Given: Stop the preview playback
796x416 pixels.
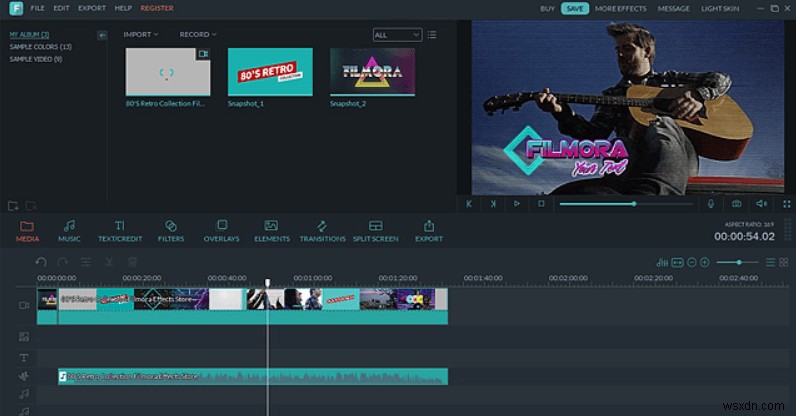Looking at the screenshot, I should (x=541, y=204).
